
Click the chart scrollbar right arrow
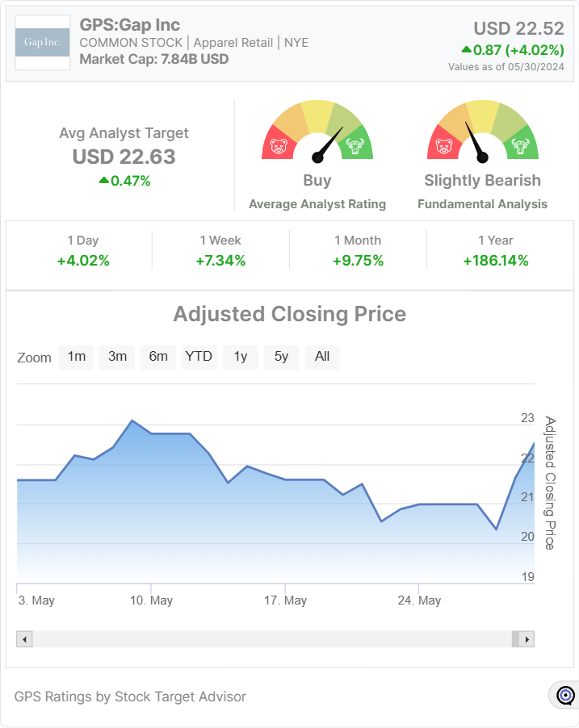(x=527, y=639)
